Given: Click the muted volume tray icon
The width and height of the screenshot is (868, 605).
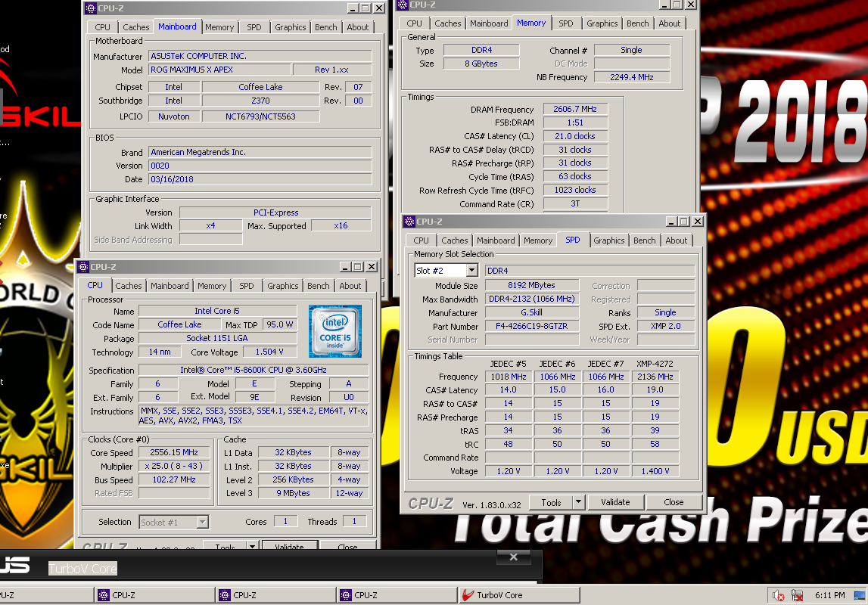Looking at the screenshot, I should click(x=778, y=596).
